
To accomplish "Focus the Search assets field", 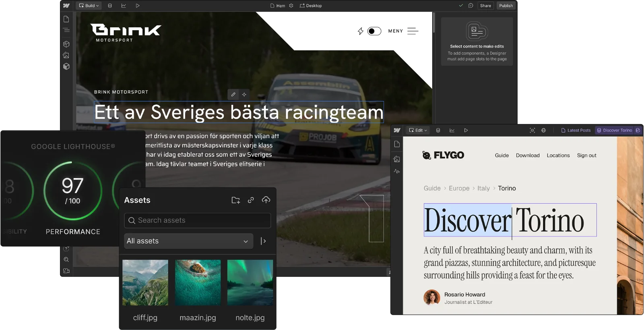I will click(197, 220).
